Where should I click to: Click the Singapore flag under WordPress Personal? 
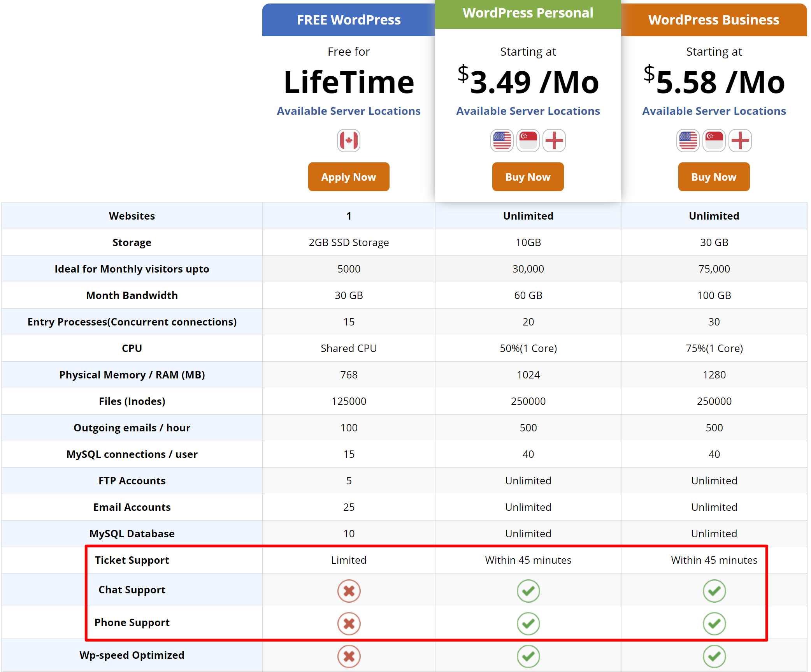tap(528, 141)
